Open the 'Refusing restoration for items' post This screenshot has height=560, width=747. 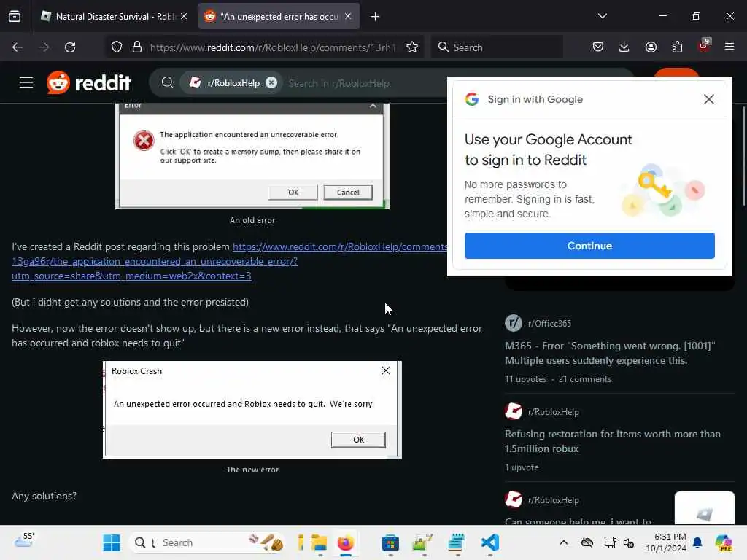point(613,441)
